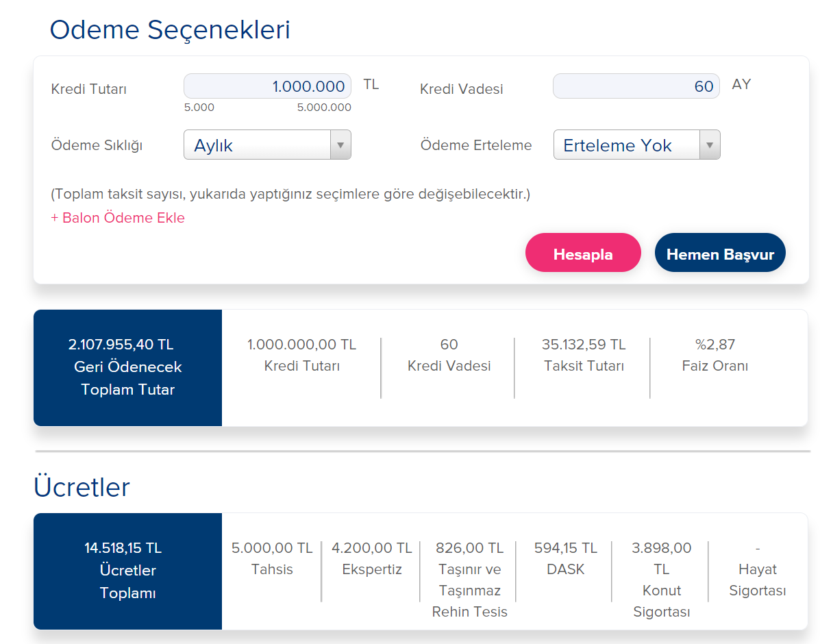This screenshot has height=644, width=820.
Task: Click the 5.000.000 maximum amount label
Action: (324, 108)
